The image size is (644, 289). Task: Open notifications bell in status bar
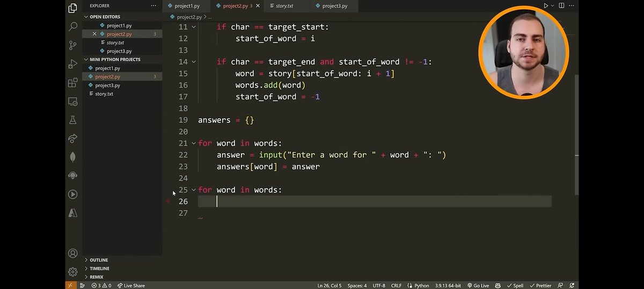coord(572,285)
